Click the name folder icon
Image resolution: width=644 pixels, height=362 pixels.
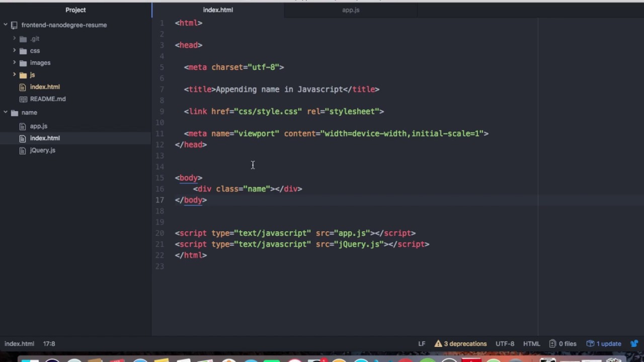(14, 113)
